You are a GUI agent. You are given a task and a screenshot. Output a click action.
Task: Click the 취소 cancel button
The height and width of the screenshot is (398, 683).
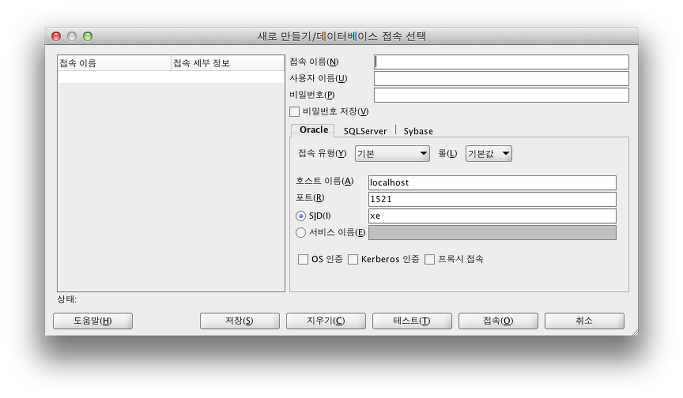coord(584,321)
